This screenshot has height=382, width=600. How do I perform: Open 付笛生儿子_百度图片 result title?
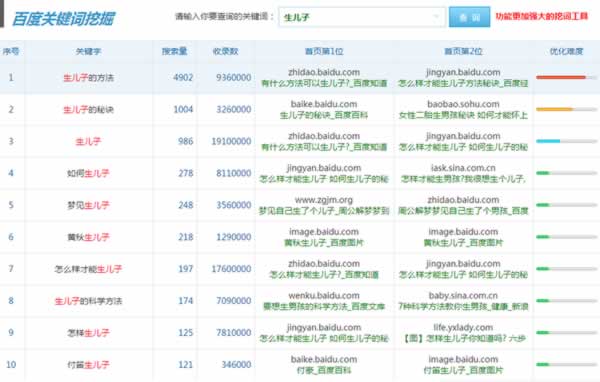tap(463, 371)
